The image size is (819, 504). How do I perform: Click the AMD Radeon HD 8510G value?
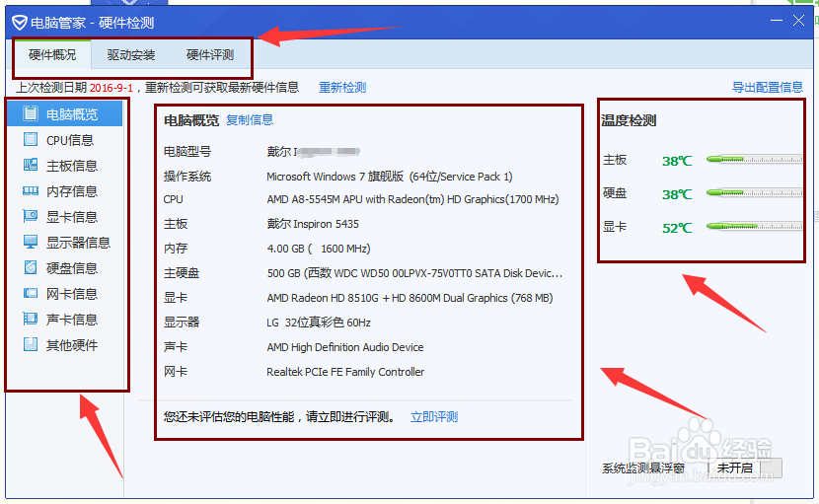point(410,298)
